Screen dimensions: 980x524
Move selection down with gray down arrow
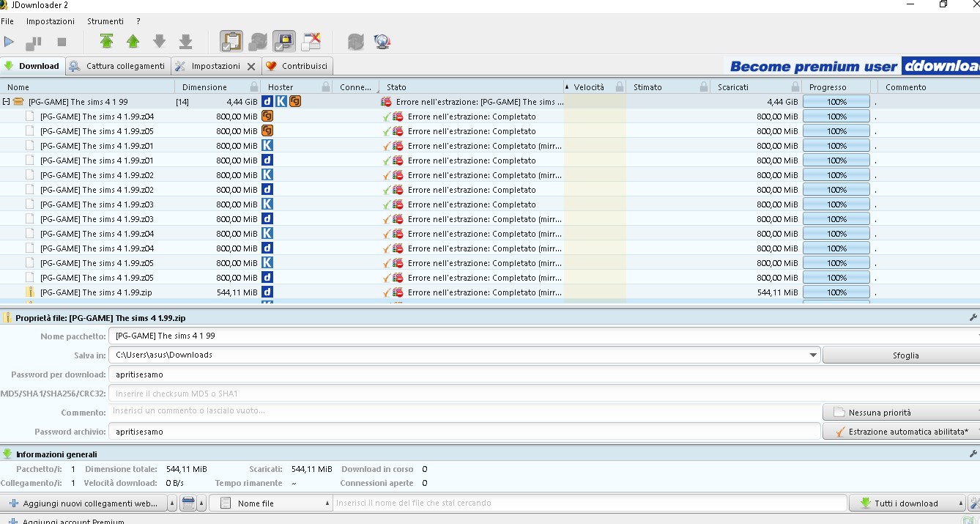tap(159, 42)
